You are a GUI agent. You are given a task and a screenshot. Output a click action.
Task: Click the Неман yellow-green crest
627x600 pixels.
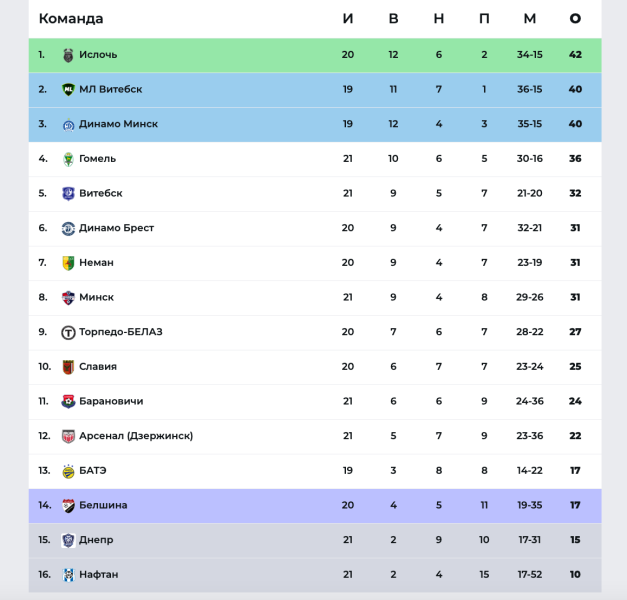pyautogui.click(x=68, y=263)
